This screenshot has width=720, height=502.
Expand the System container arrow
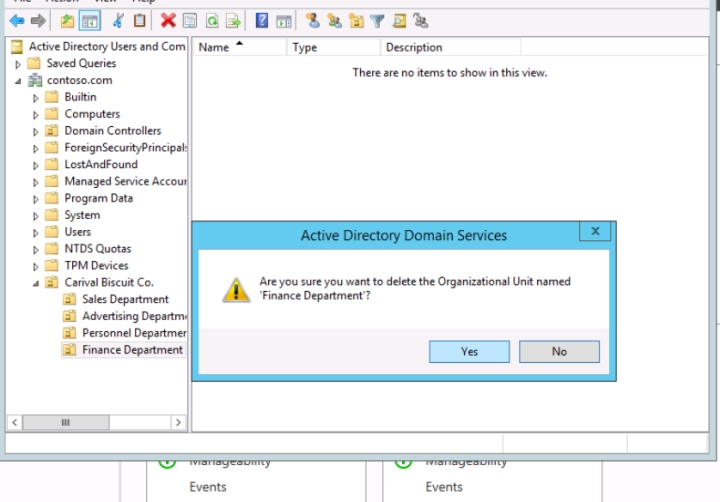pos(35,216)
